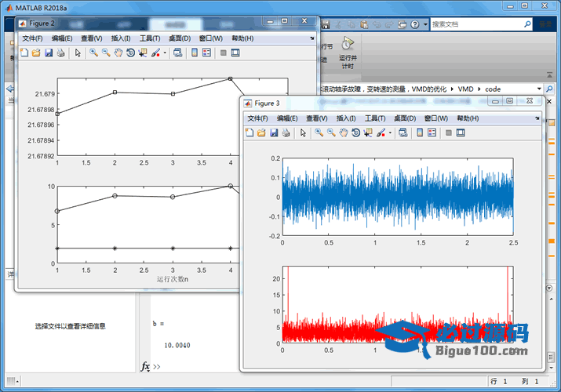Image resolution: width=561 pixels, height=392 pixels.
Task: Select Brush data tool in Figure 3
Action: click(381, 133)
